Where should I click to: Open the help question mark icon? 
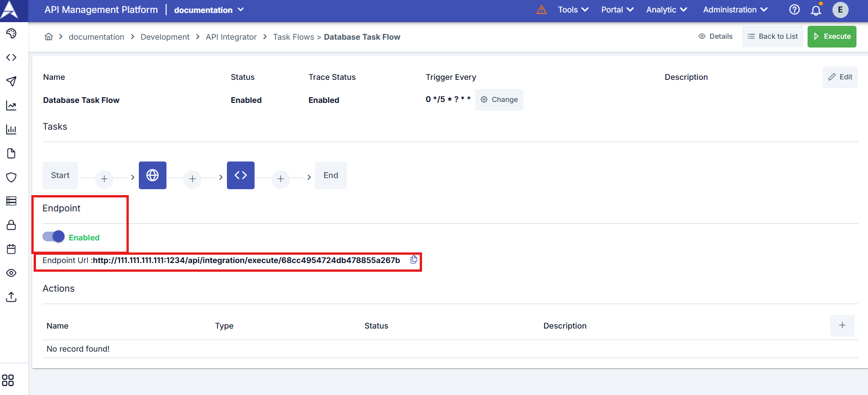pos(794,10)
